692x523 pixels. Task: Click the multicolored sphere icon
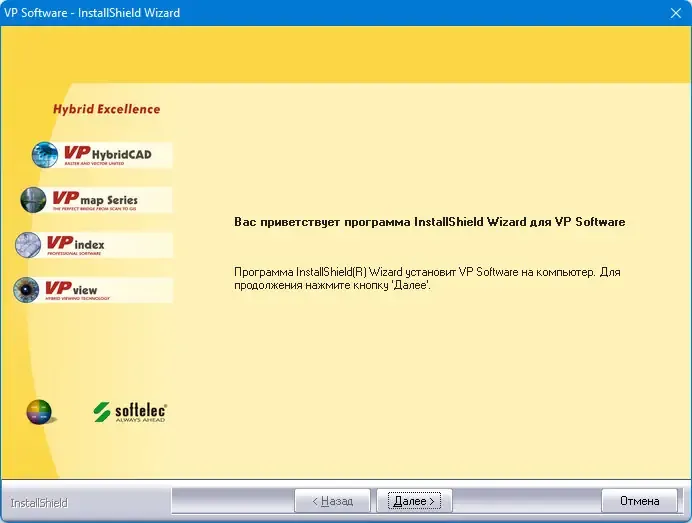click(x=39, y=412)
